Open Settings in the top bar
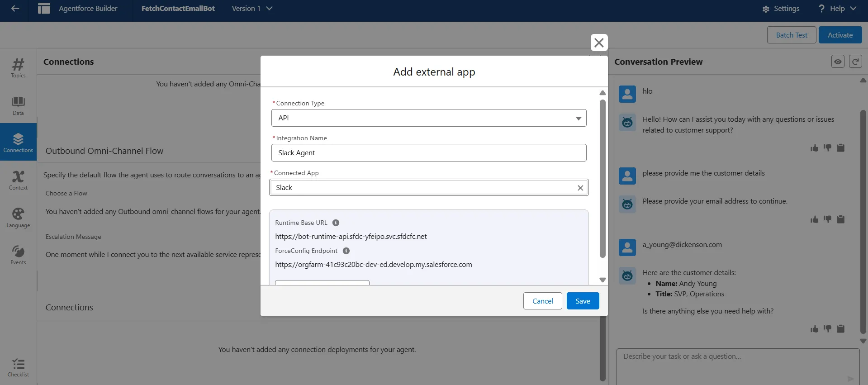The height and width of the screenshot is (385, 868). pos(781,9)
